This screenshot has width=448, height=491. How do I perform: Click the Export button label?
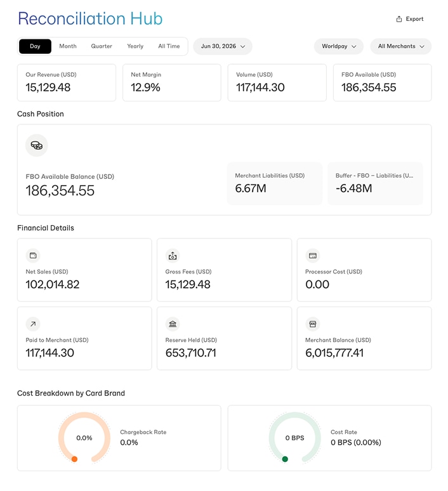(414, 19)
